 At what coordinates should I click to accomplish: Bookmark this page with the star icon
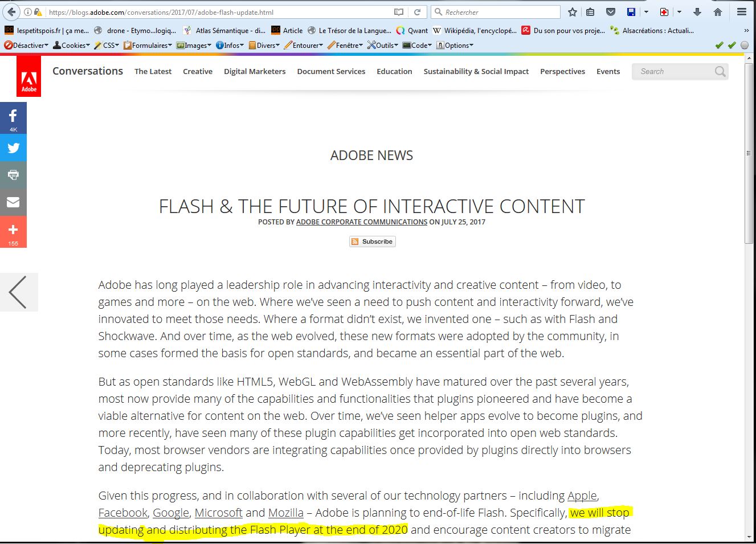[573, 12]
